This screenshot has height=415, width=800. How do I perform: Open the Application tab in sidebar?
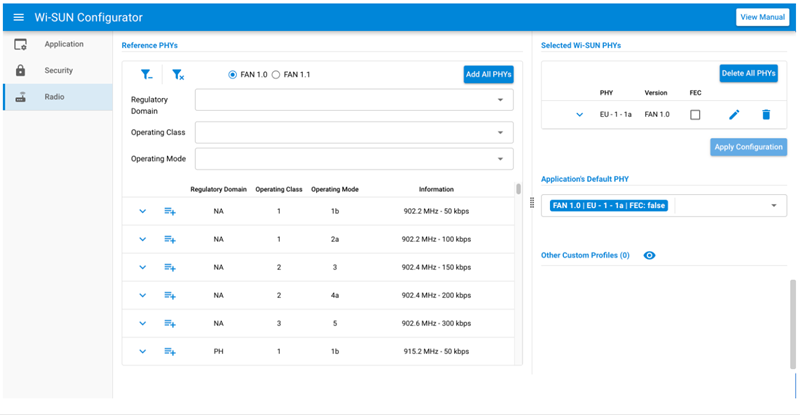(x=63, y=44)
